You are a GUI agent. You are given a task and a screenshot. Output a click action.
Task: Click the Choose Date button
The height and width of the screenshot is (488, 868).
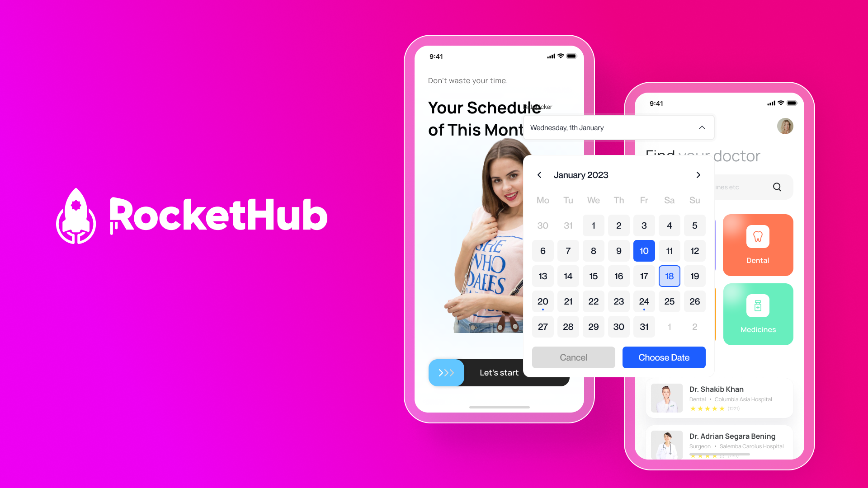pyautogui.click(x=664, y=357)
